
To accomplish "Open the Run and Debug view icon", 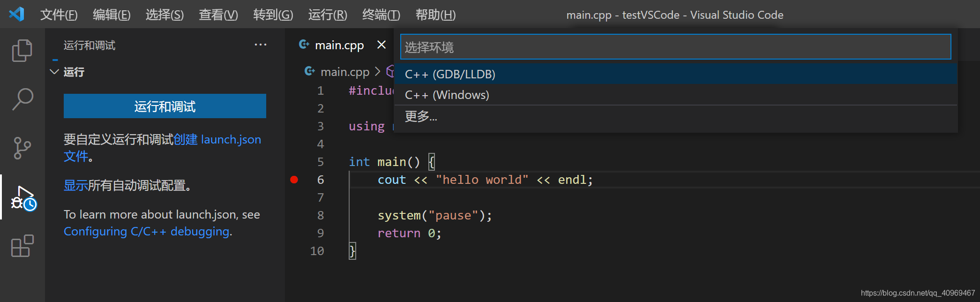I will click(23, 198).
